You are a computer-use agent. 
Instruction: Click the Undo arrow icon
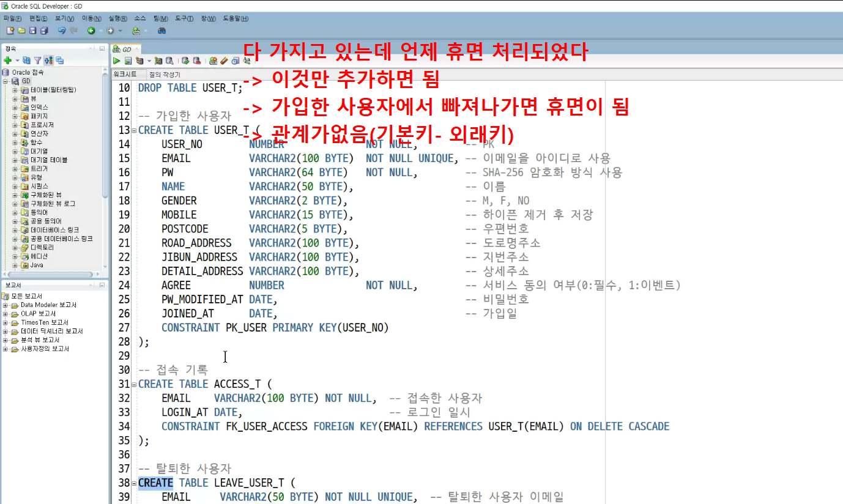pos(62,31)
